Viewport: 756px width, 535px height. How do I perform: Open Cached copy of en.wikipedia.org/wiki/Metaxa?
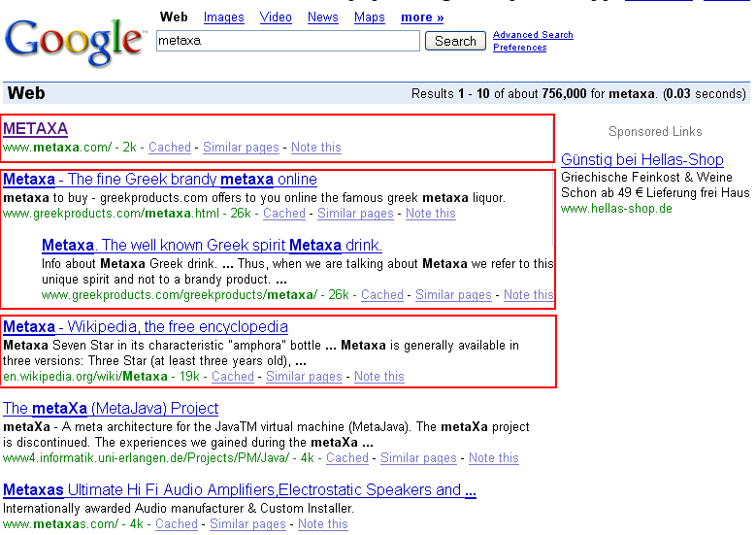click(x=233, y=377)
